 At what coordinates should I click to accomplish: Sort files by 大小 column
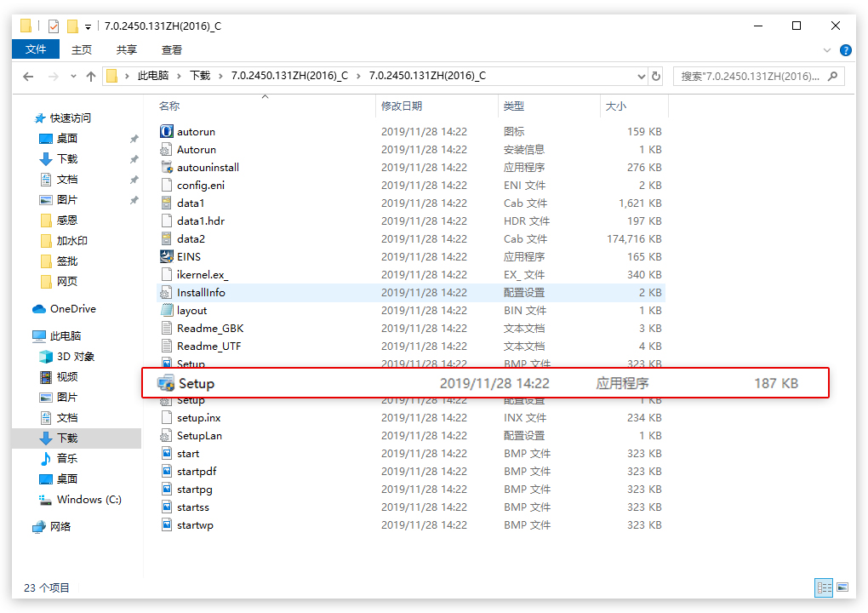point(615,106)
